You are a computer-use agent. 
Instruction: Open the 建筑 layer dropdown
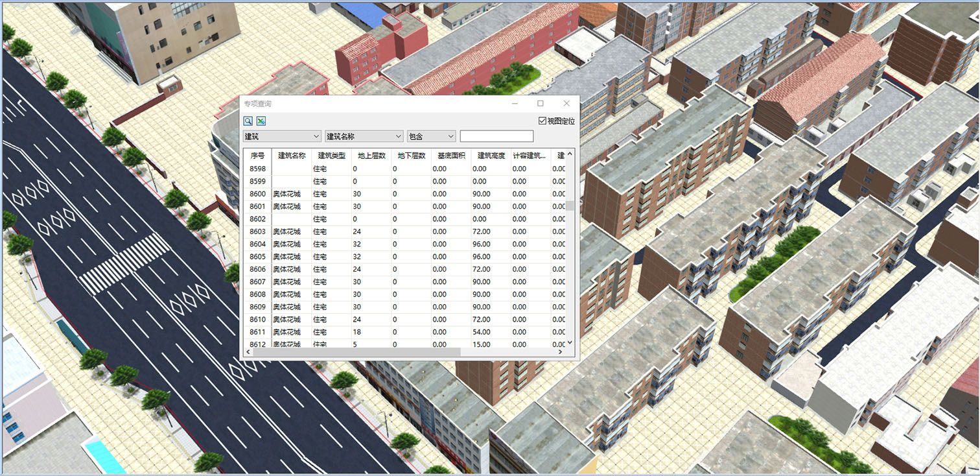click(282, 136)
